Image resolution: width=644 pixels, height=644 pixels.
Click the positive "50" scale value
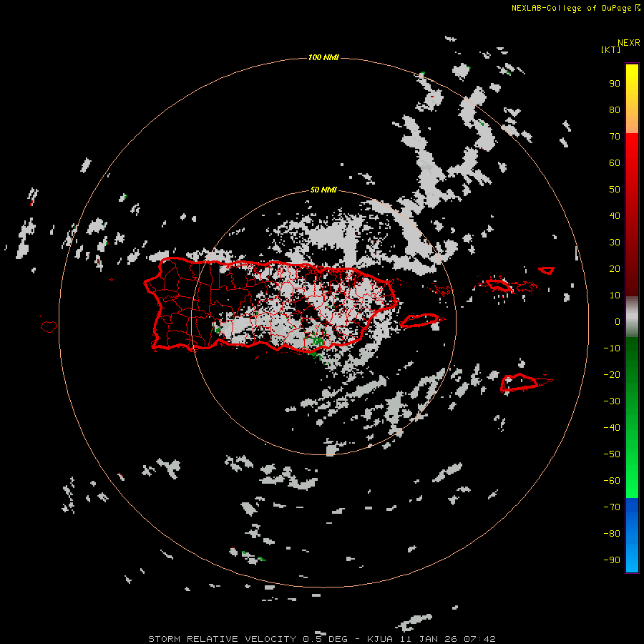tap(615, 190)
